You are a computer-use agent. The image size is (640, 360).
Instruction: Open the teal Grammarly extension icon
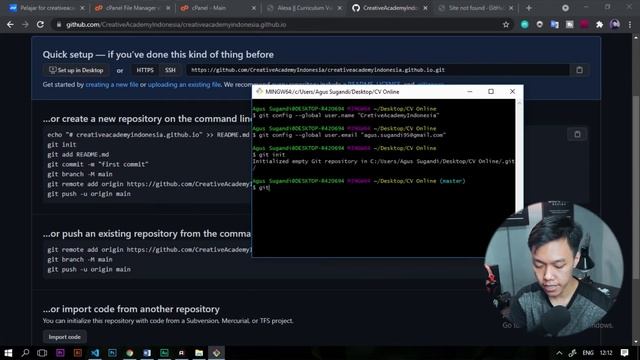pyautogui.click(x=524, y=24)
